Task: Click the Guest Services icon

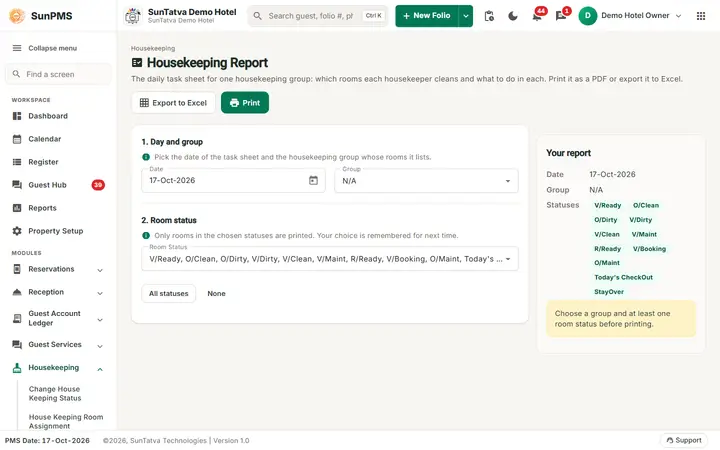Action: click(x=17, y=344)
